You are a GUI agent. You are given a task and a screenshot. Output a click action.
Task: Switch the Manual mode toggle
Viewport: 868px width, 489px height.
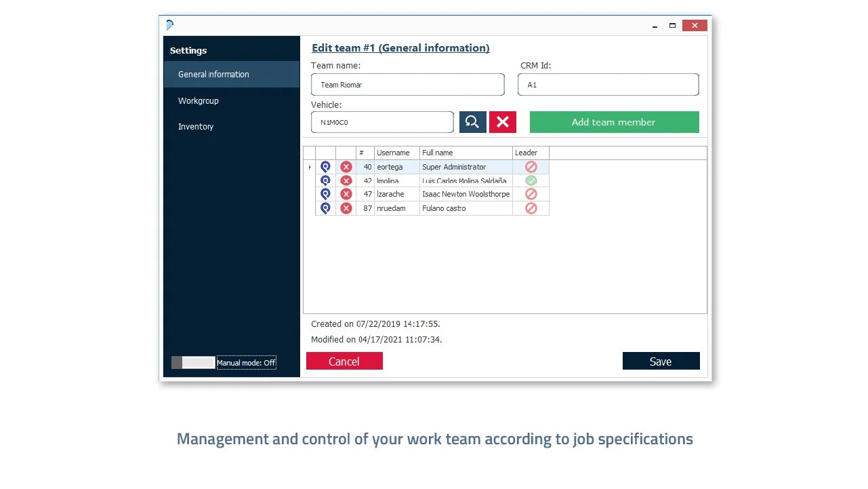193,363
